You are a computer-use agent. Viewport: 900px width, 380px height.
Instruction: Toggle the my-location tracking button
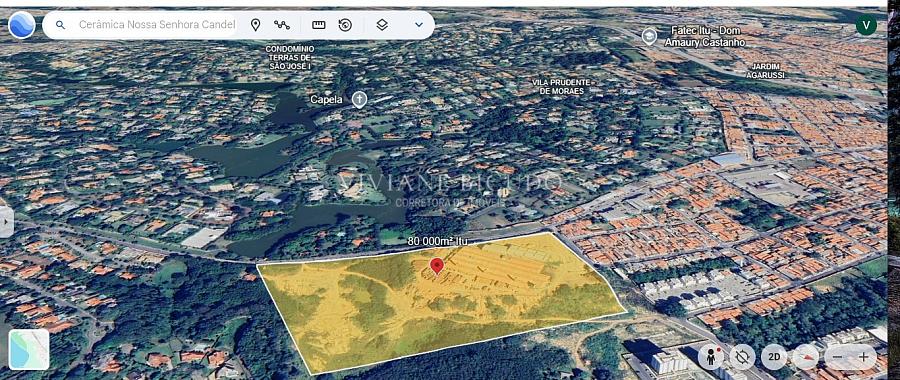(742, 357)
